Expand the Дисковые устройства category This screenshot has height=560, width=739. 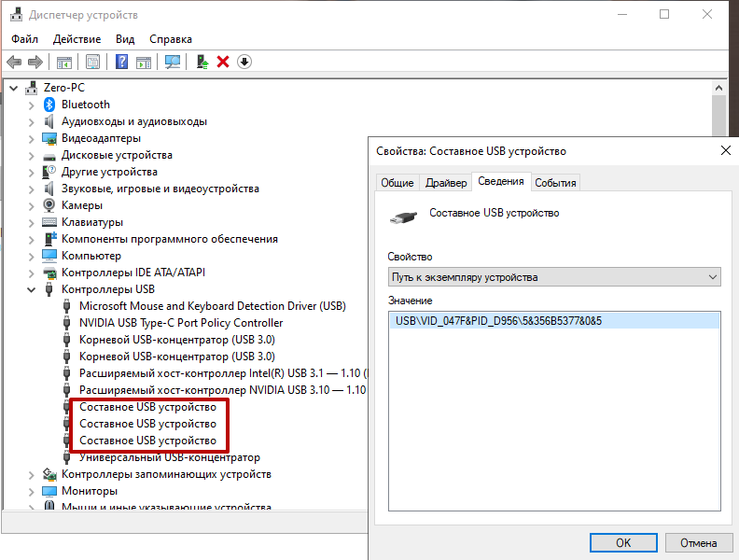31,156
